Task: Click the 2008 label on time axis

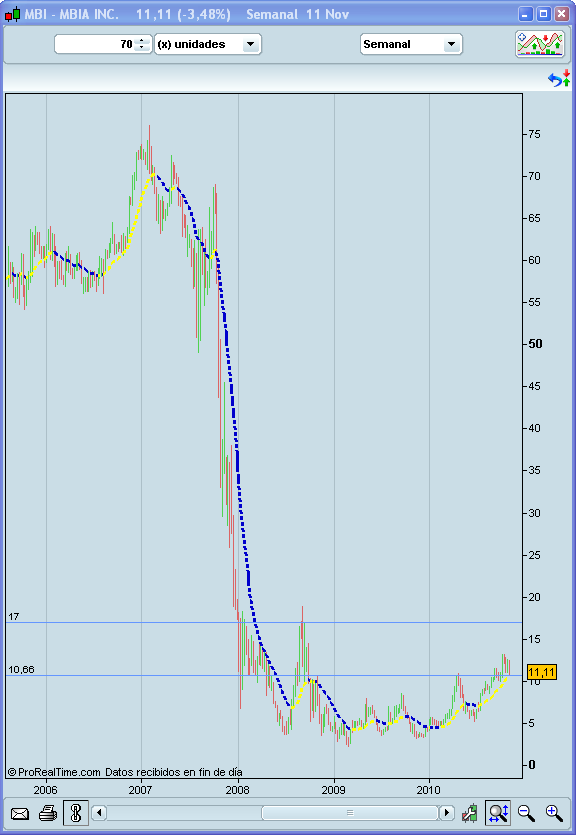Action: point(237,790)
